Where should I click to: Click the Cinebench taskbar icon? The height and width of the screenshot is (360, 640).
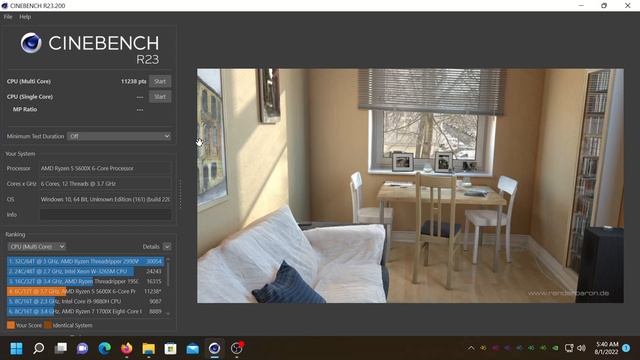click(214, 349)
